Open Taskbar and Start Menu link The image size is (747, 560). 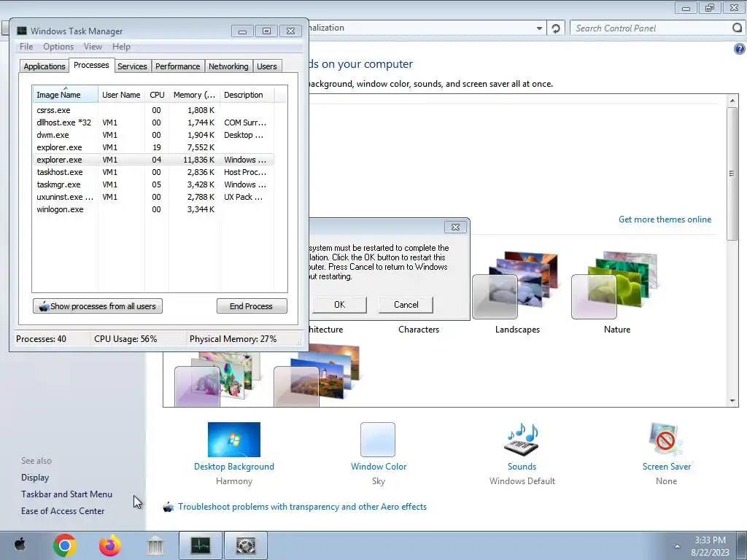tap(66, 494)
